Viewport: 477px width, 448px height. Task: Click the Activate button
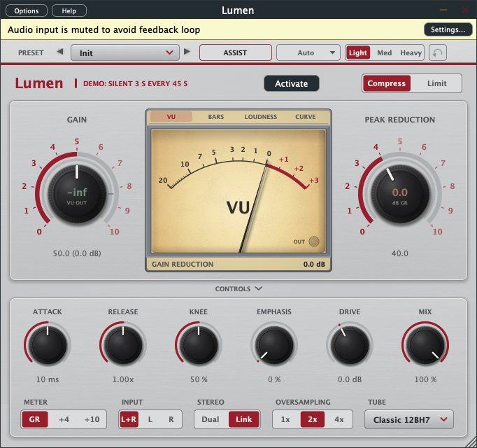click(x=292, y=83)
